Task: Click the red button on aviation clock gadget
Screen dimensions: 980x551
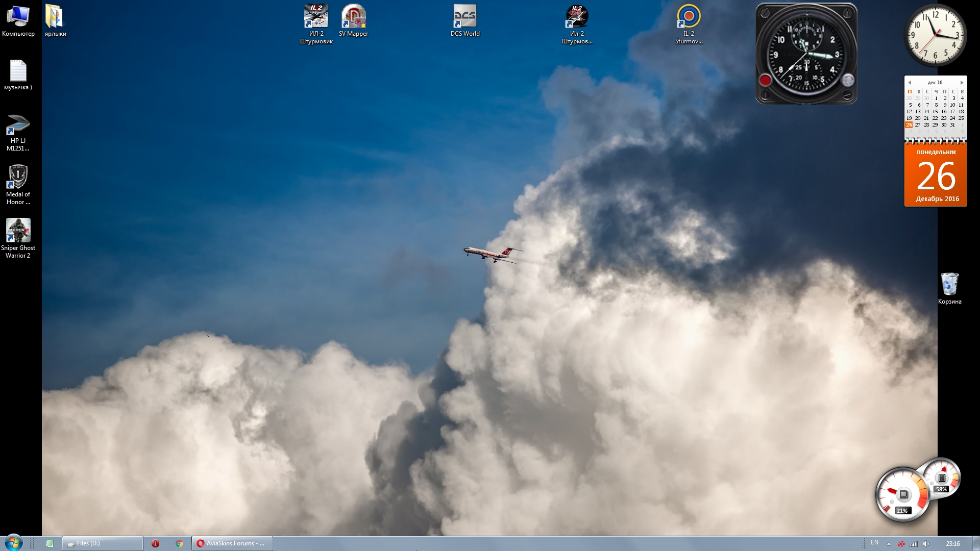Action: coord(765,80)
